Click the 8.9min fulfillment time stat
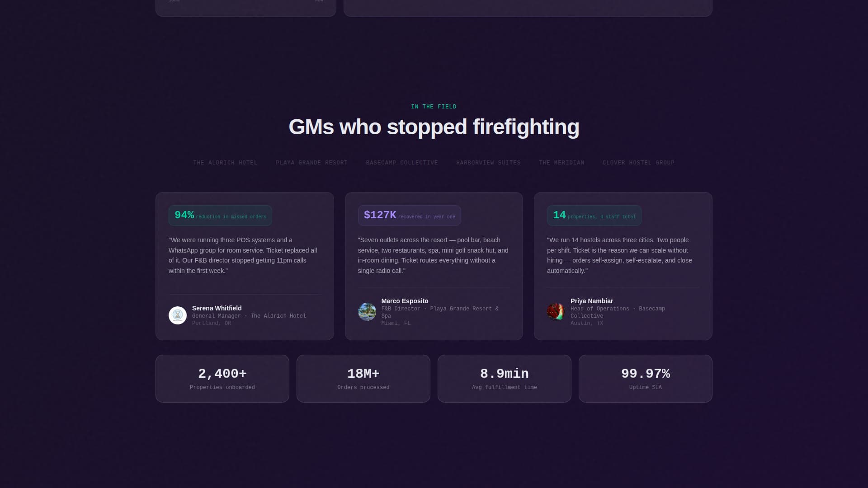 pyautogui.click(x=504, y=378)
